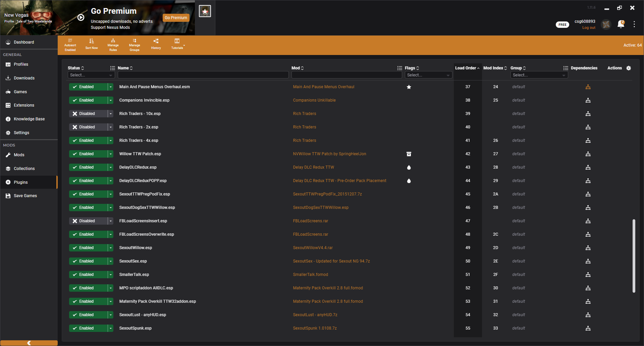Click the list icon next to Dependencies header
The width and height of the screenshot is (644, 346).
click(x=566, y=68)
